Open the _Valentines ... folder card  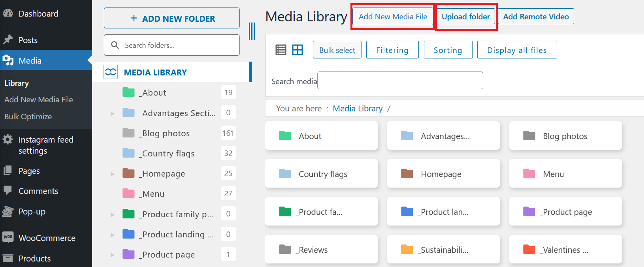click(x=565, y=250)
